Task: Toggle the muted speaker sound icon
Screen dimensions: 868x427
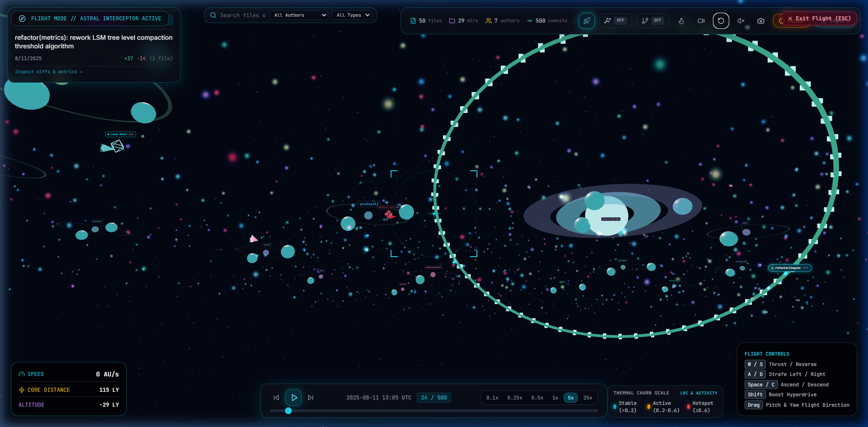Action: click(x=741, y=21)
